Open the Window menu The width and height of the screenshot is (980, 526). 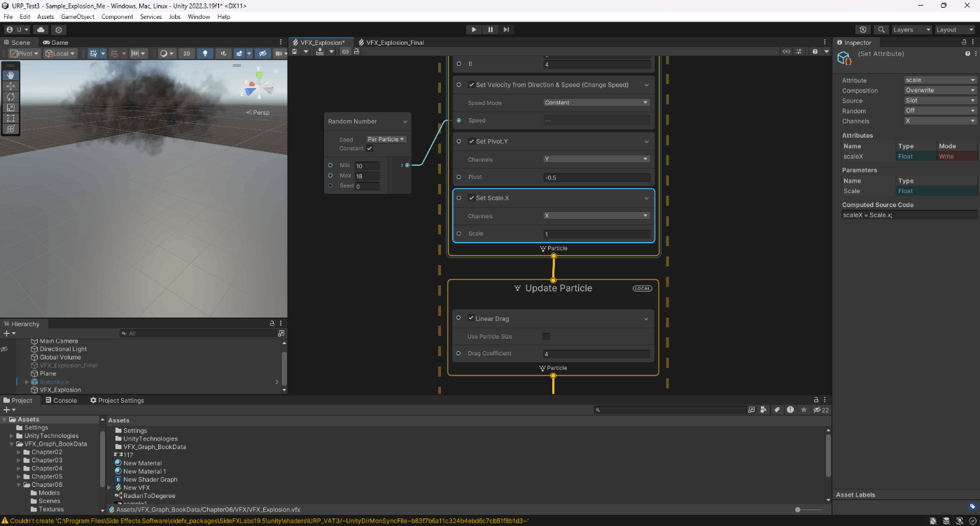[x=199, y=16]
